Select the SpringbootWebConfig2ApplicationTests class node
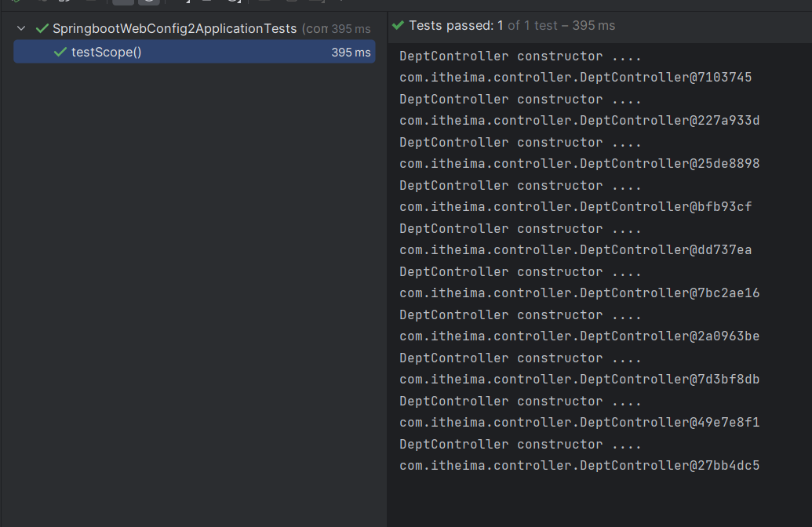Screen dimensions: 812x527 [174, 29]
